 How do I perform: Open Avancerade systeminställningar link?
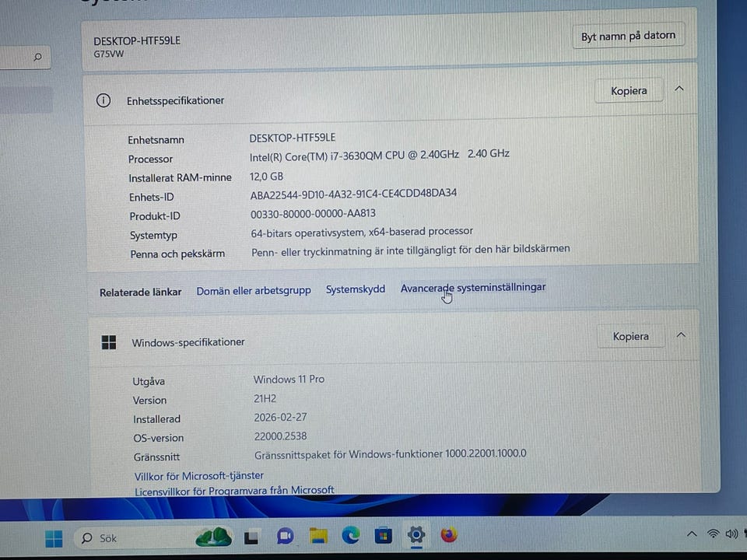click(x=473, y=288)
